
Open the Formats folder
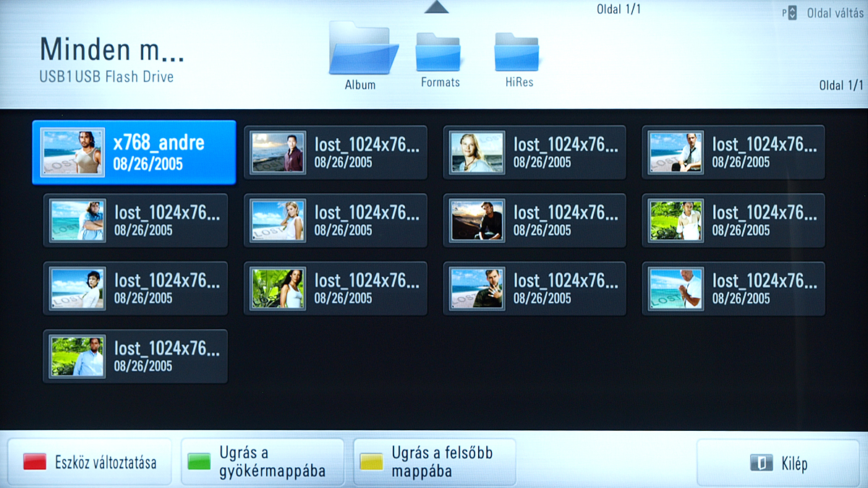coord(439,61)
